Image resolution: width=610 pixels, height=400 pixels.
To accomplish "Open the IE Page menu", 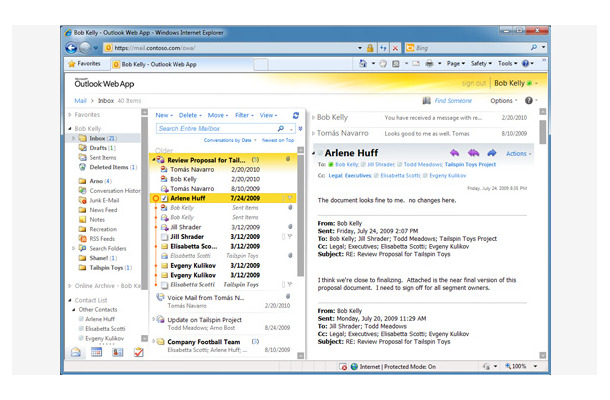I will [456, 63].
